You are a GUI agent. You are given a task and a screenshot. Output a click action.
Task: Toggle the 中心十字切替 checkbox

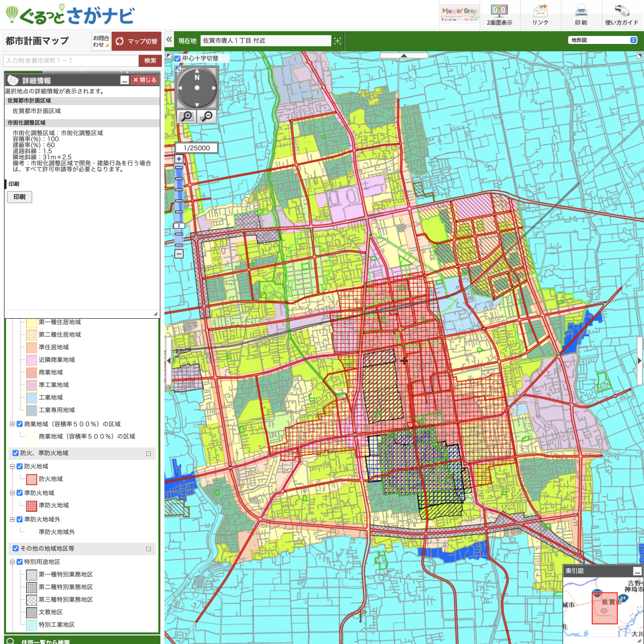(x=178, y=59)
